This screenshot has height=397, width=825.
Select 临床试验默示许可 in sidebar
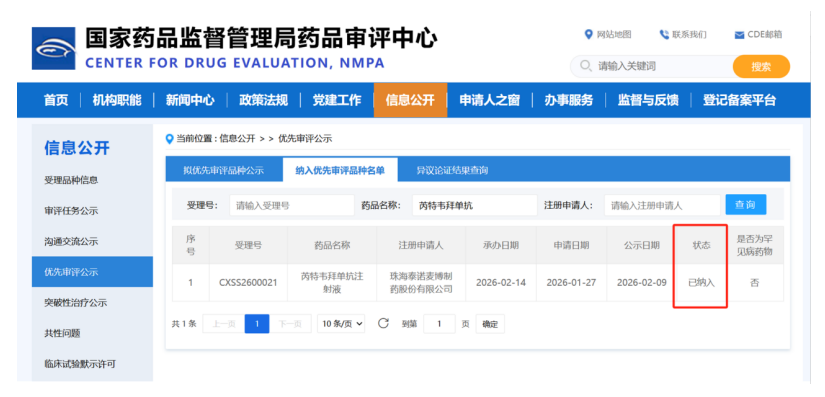tap(80, 363)
